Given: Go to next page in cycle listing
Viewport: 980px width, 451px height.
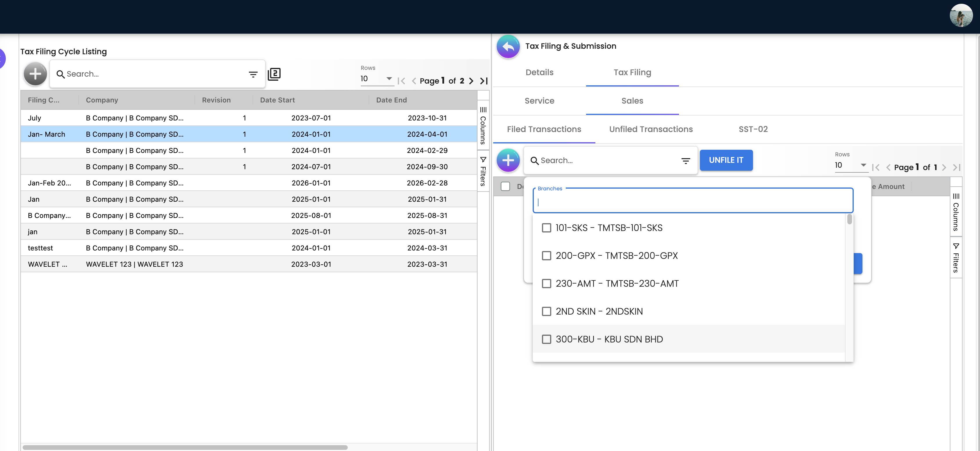Looking at the screenshot, I should (471, 81).
